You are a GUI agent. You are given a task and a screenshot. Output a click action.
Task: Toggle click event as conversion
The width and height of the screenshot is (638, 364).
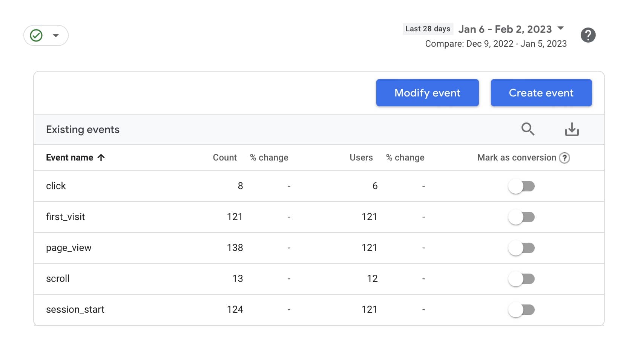pos(521,186)
